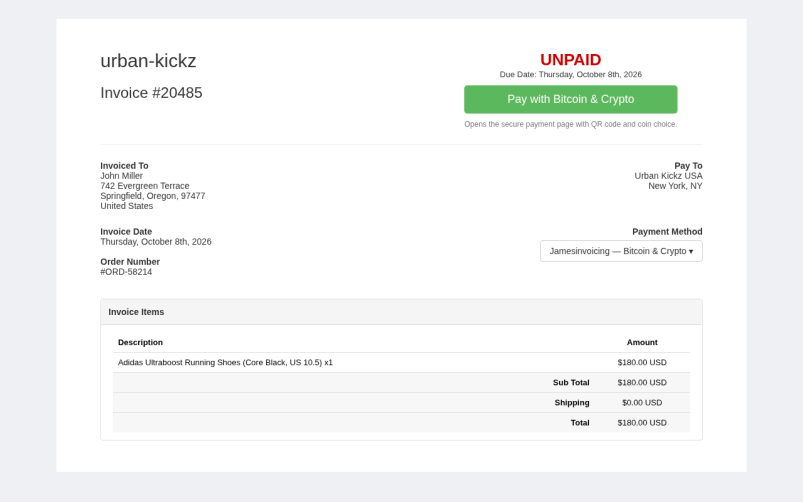Click the Sub Total amount
The height and width of the screenshot is (502, 803).
(642, 383)
